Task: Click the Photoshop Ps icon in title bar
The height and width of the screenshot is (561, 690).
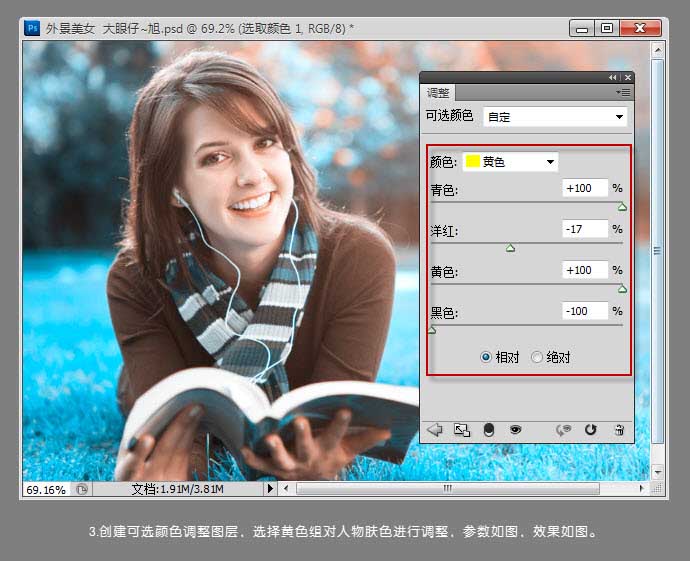Action: pos(32,28)
